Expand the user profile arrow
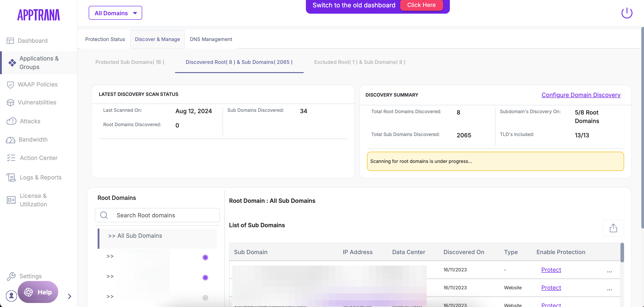The height and width of the screenshot is (307, 644). pyautogui.click(x=69, y=296)
